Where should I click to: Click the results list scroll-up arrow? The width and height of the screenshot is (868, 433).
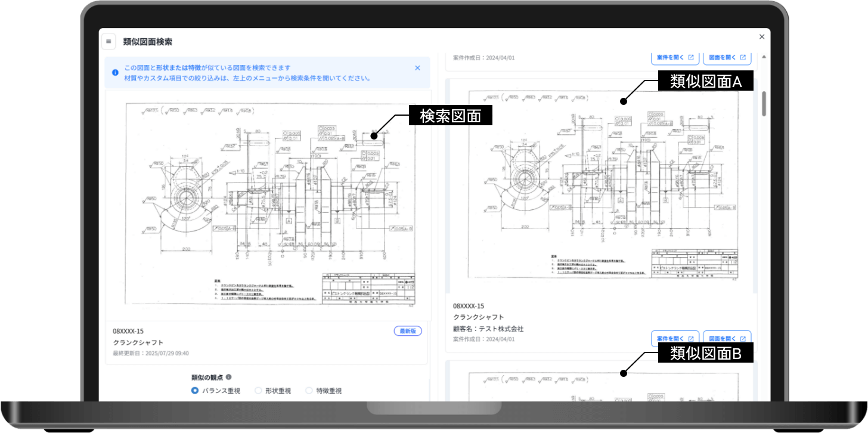[x=764, y=57]
